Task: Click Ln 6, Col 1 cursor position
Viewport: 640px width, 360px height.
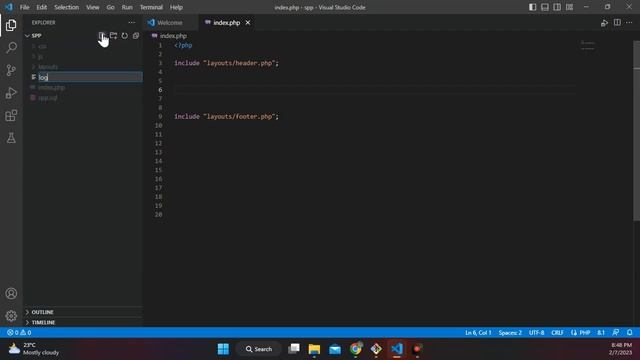Action: pos(478,333)
